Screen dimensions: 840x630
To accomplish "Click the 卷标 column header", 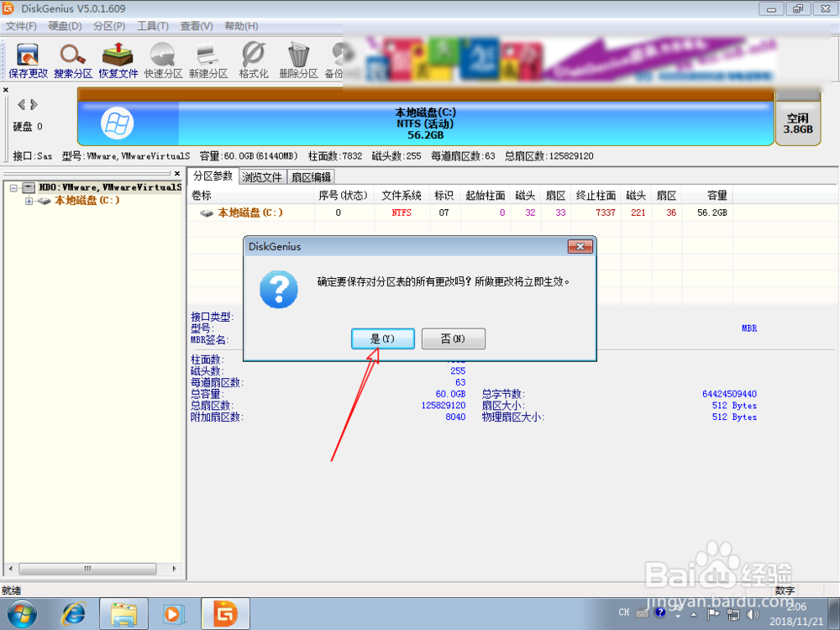I will 250,196.
